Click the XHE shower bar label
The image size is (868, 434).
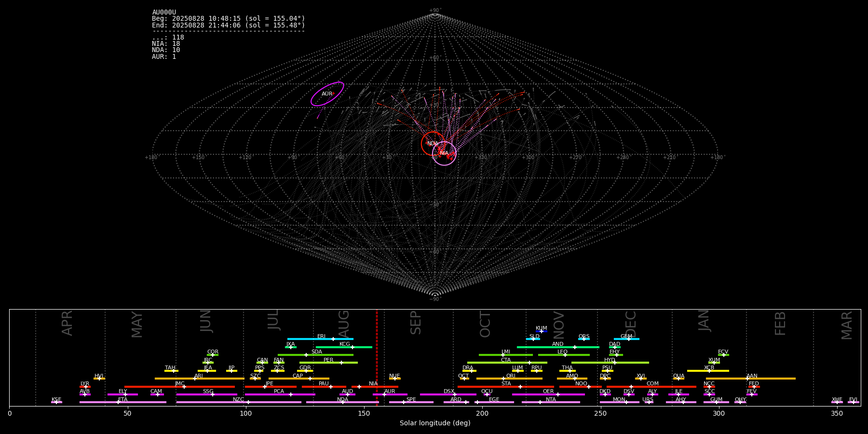click(837, 400)
